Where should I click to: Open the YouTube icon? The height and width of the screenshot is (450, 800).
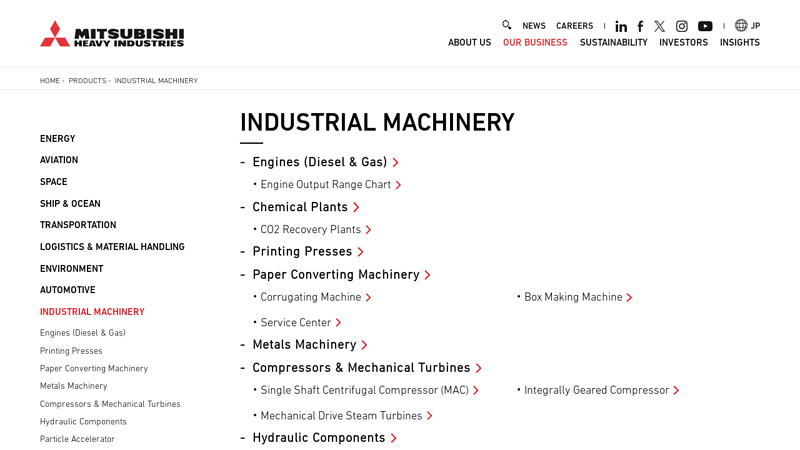pos(705,26)
